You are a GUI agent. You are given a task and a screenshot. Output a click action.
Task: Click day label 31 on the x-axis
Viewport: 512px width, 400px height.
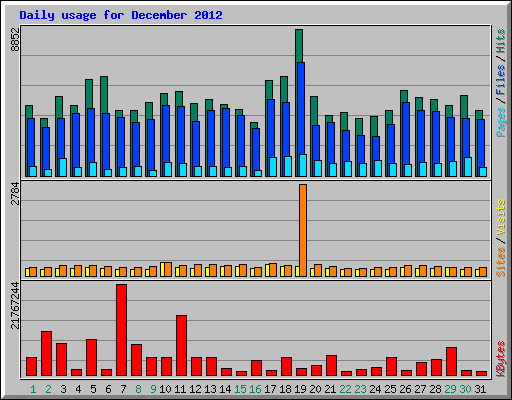480,389
